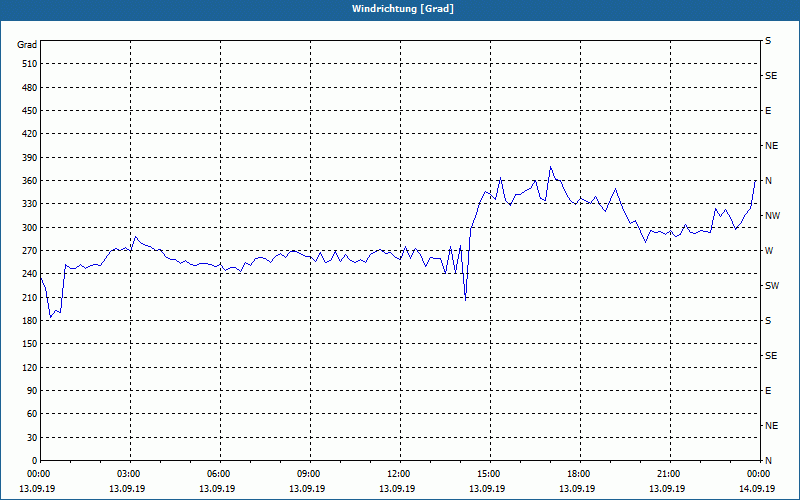
Task: Pick the 180 degree axis label
Action: (x=29, y=321)
